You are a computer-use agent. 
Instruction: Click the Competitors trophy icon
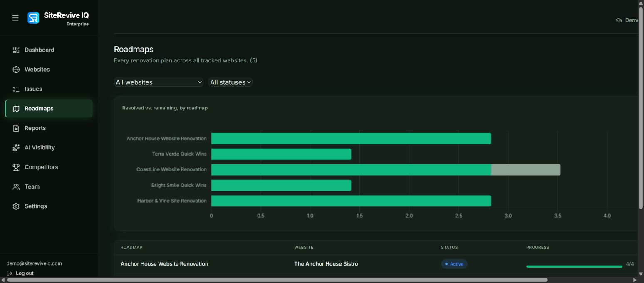pos(16,167)
